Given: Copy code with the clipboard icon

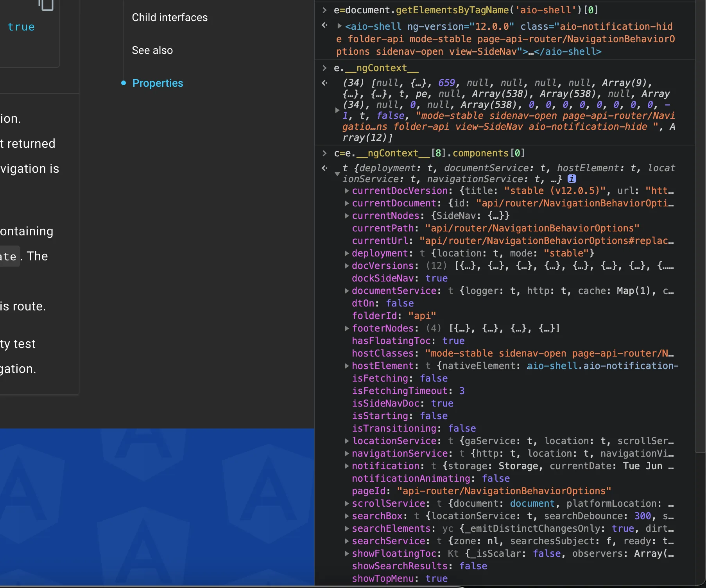Looking at the screenshot, I should (46, 5).
